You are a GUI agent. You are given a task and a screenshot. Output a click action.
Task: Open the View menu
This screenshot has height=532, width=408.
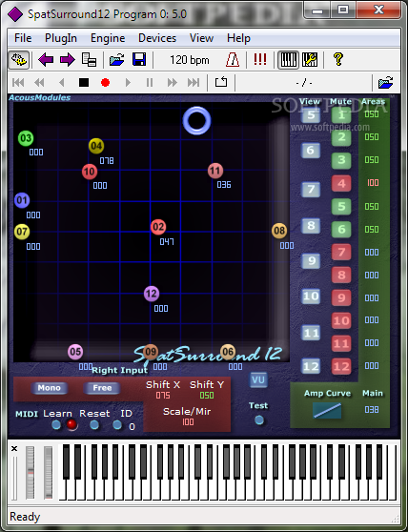coord(201,38)
